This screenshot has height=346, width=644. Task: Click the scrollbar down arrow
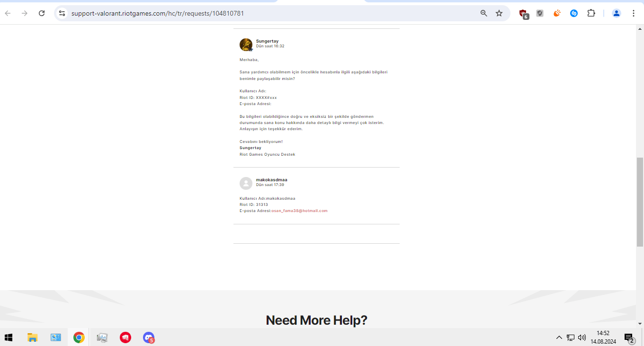(x=640, y=324)
